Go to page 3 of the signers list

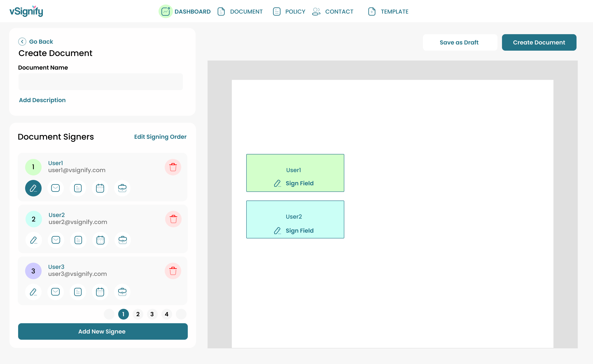click(152, 314)
